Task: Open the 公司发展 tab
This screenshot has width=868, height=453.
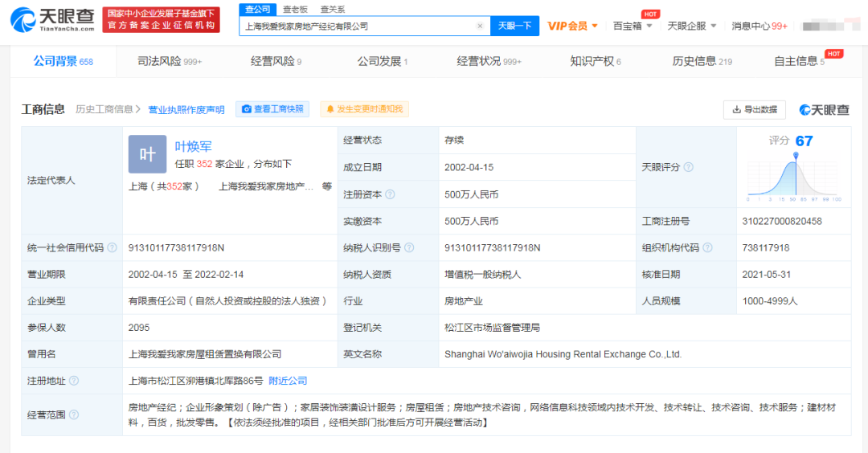Action: (382, 61)
